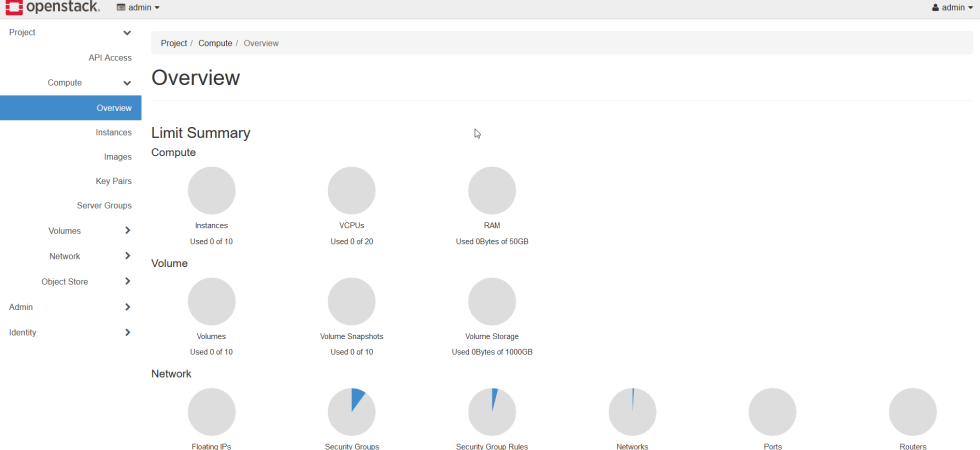The image size is (980, 450).
Task: Collapse the Project sidebar section
Action: [127, 33]
